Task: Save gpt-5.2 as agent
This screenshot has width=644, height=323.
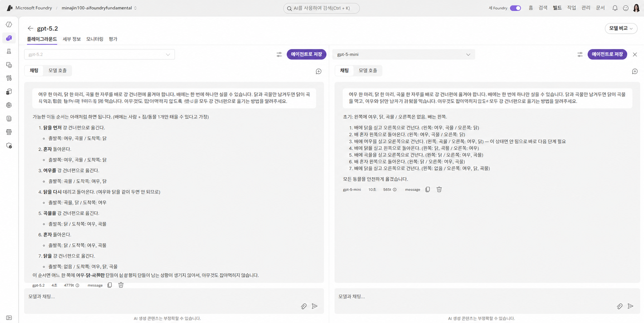Action: pyautogui.click(x=306, y=54)
